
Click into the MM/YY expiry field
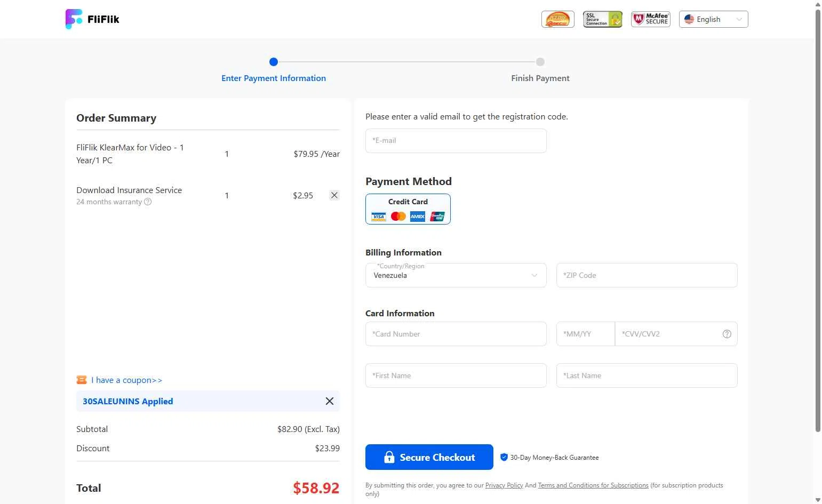point(586,334)
